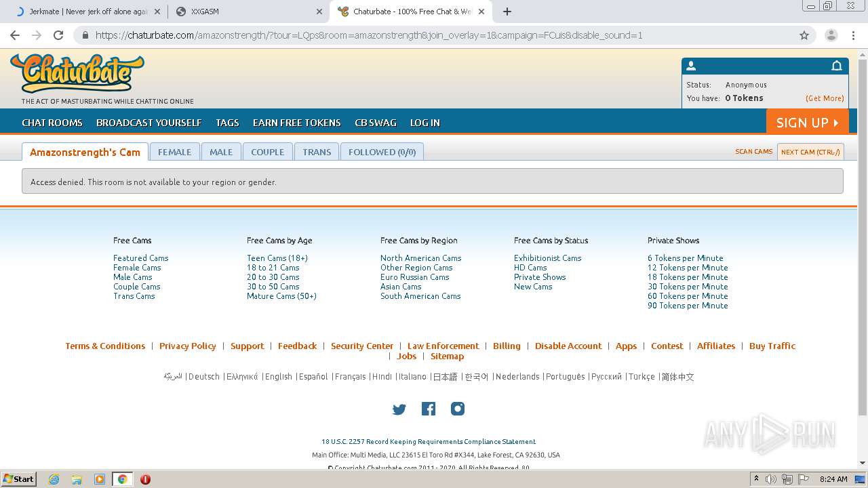Open North American Cams link
Screen dimensions: 868x488
coord(420,258)
